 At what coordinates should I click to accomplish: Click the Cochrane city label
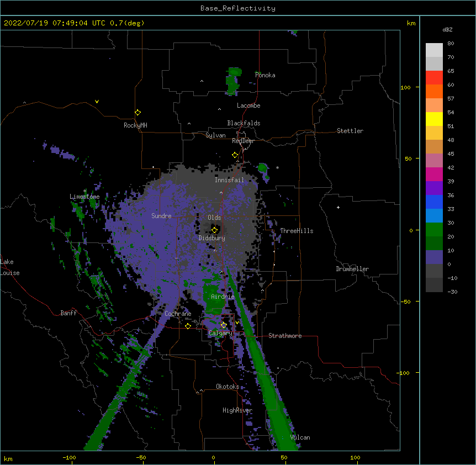click(x=178, y=314)
